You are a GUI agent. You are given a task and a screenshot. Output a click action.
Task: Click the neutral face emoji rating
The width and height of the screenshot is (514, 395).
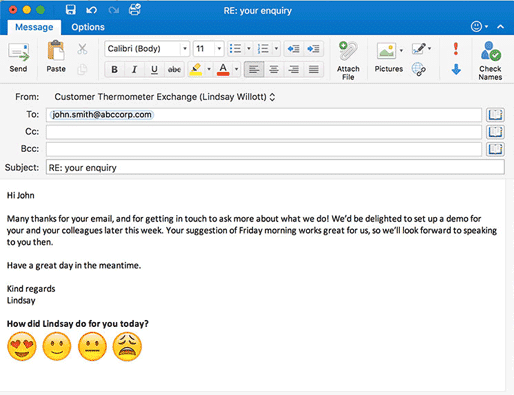point(92,346)
